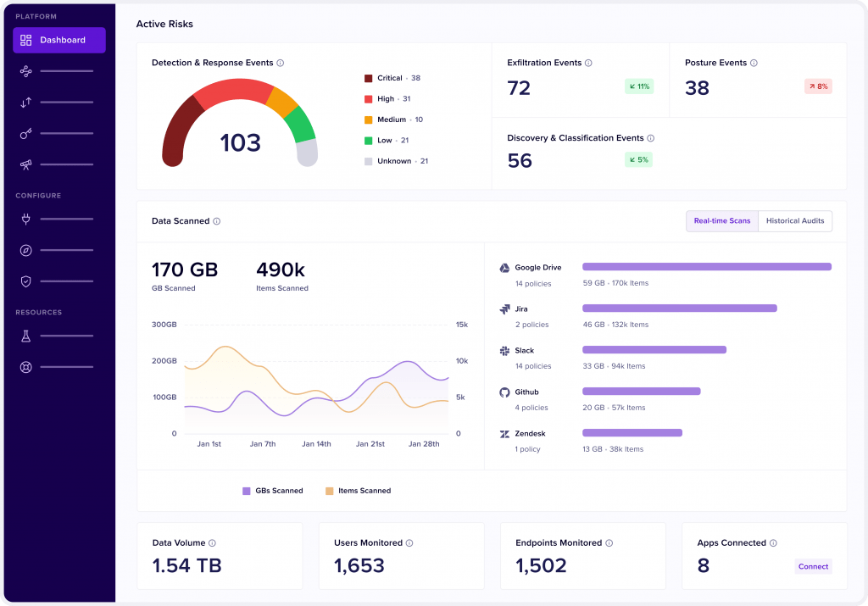
Task: Click the Zendesk icon in Data Scanned
Action: [x=506, y=433]
